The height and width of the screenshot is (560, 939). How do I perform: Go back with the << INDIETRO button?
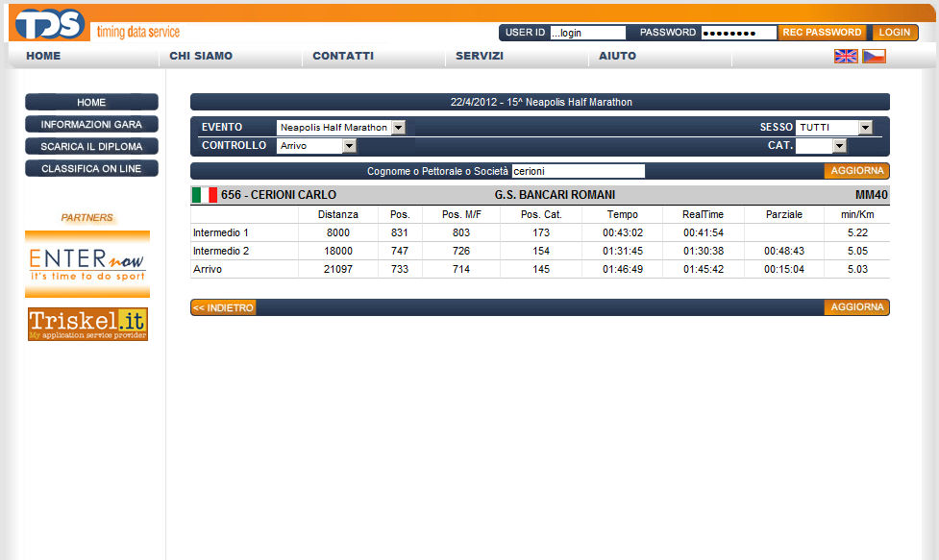223,307
